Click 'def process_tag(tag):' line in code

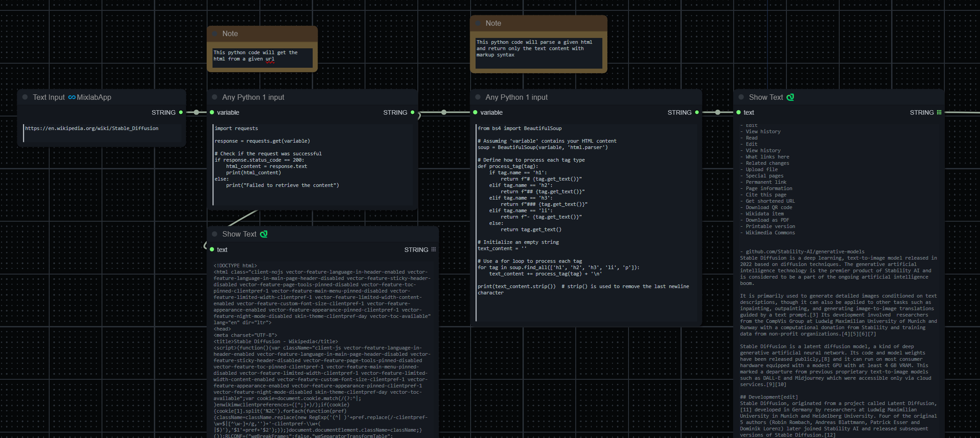pos(508,166)
